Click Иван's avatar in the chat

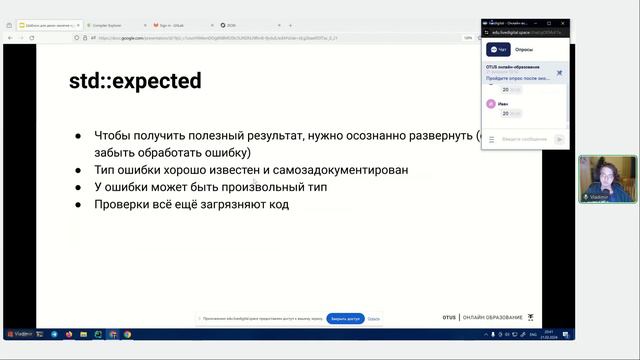pos(491,104)
